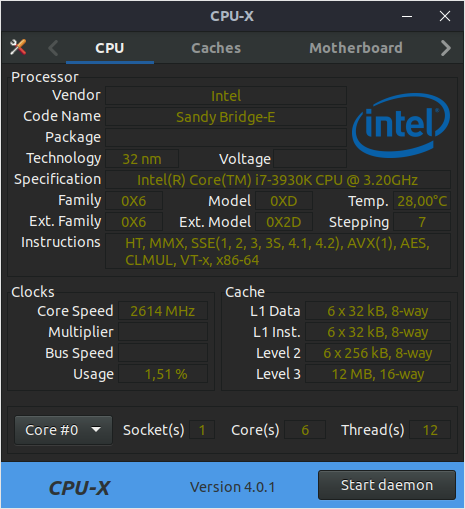Open the Motherboard tab

[356, 48]
